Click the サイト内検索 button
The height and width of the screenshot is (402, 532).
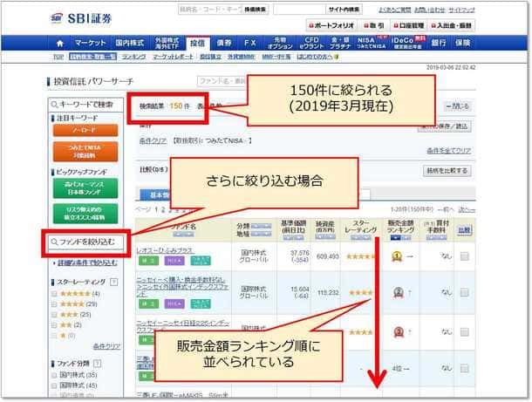coord(344,10)
